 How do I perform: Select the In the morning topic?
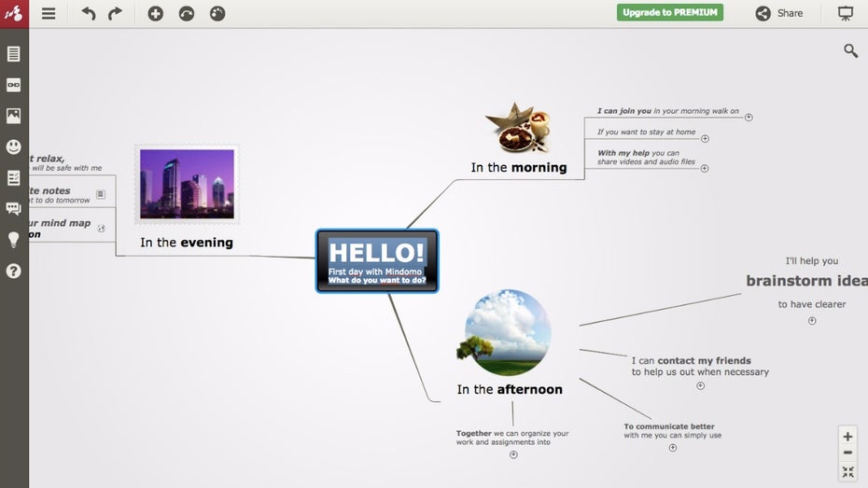click(519, 167)
